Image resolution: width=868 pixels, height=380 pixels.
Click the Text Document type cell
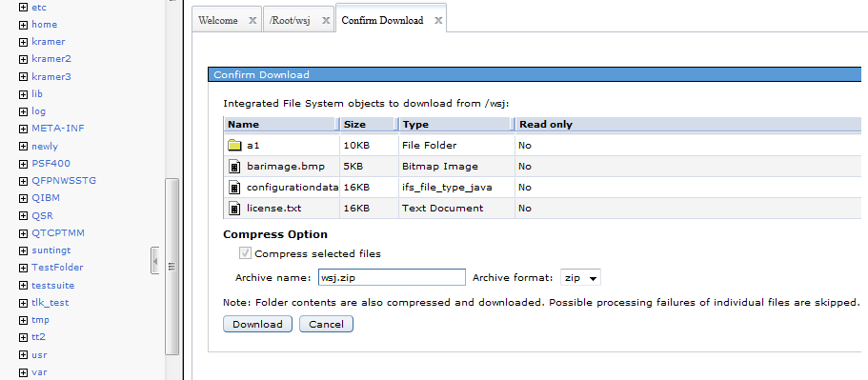[456, 209]
